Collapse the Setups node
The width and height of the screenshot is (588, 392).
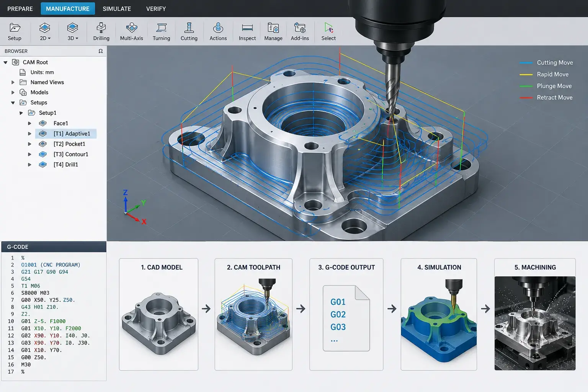coord(13,103)
